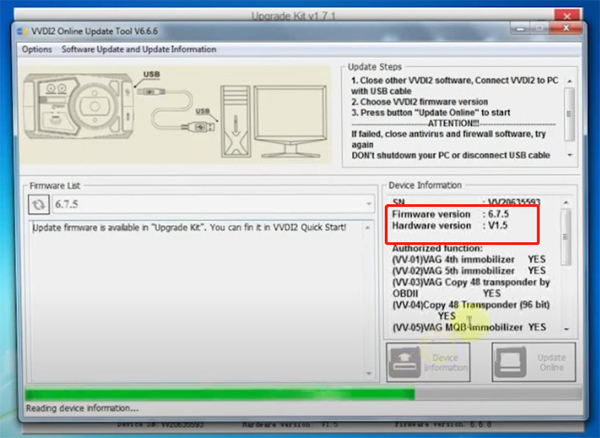Minimize the VVDI2 Online Update Tool window
Viewport: 600px width, 438px height.
coord(520,28)
